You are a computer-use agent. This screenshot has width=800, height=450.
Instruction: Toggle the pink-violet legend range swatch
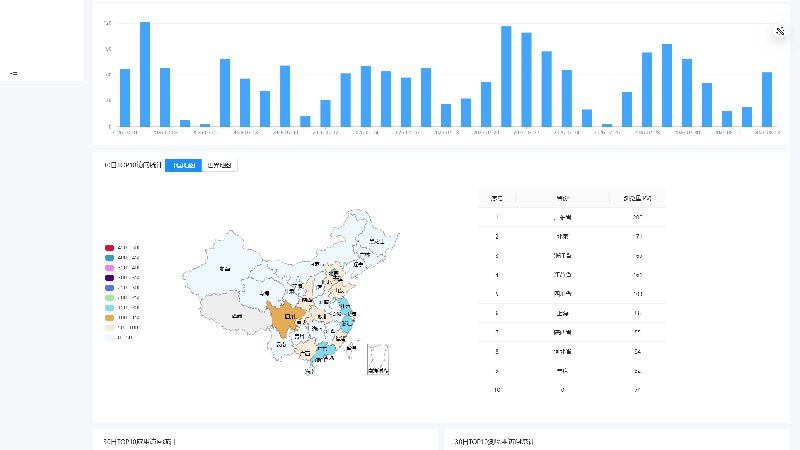pyautogui.click(x=109, y=267)
